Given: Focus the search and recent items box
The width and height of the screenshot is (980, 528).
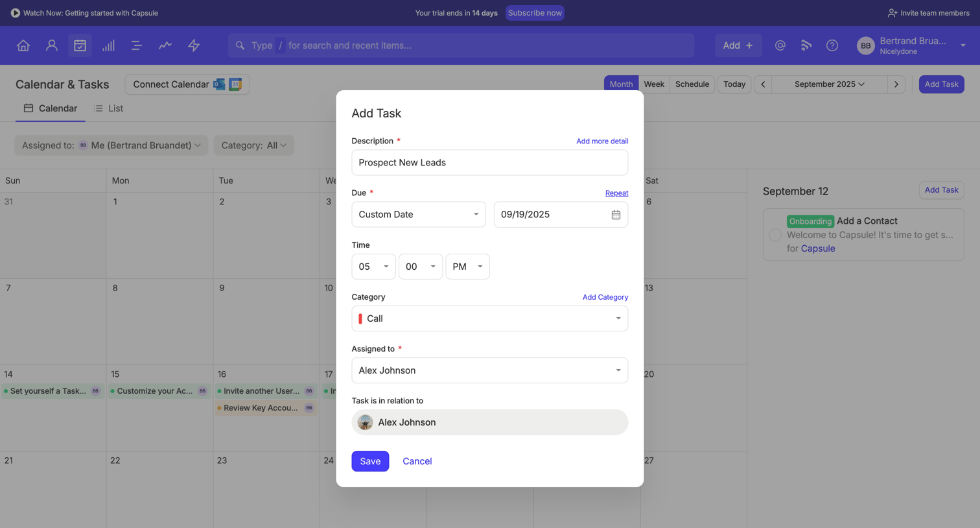Looking at the screenshot, I should tap(461, 45).
